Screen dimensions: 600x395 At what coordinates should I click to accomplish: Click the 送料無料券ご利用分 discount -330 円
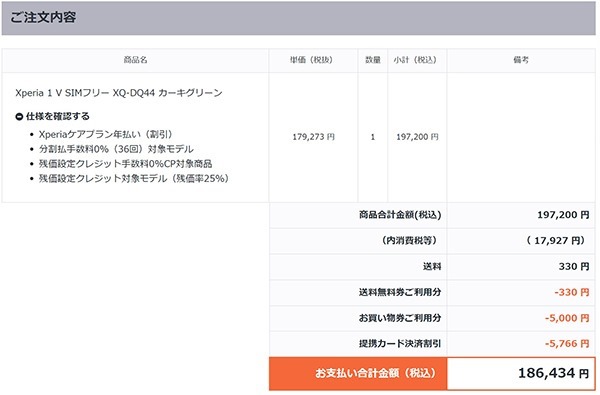[x=572, y=292]
